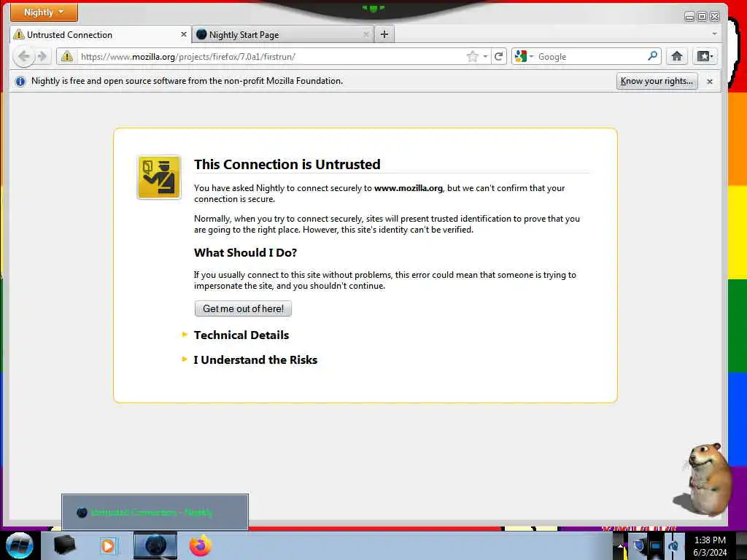
Task: Click the yellow policeman warning icon
Action: coord(159,177)
